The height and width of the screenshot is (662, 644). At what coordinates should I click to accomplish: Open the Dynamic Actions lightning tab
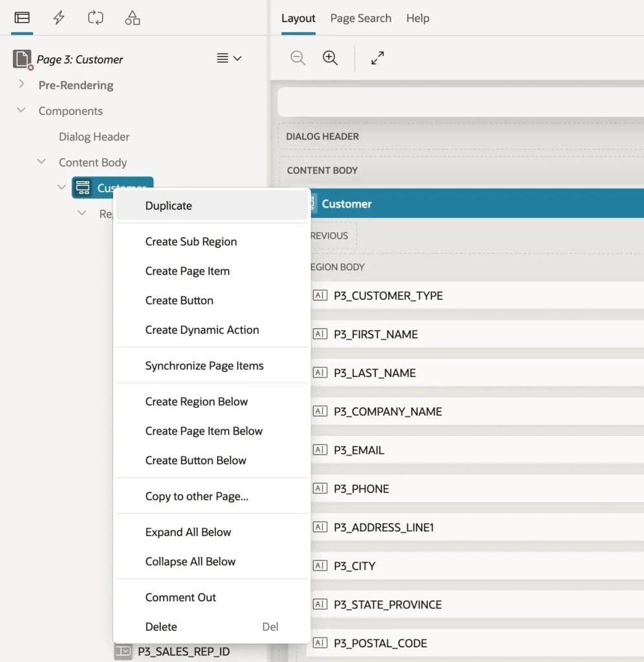59,17
